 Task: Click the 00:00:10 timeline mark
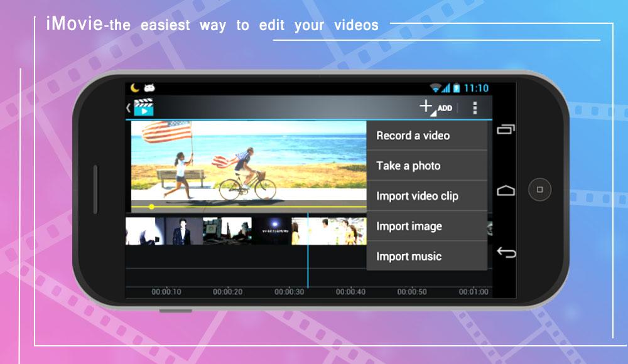[x=166, y=292]
